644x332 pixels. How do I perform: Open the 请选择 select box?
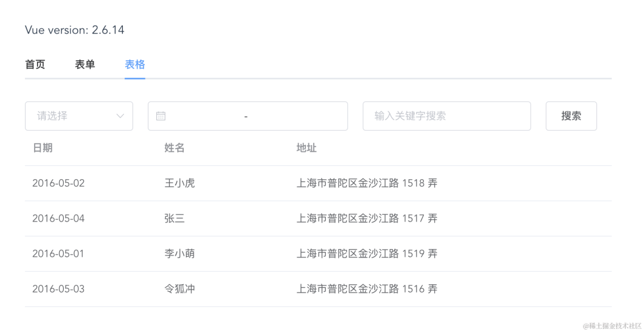click(72, 116)
